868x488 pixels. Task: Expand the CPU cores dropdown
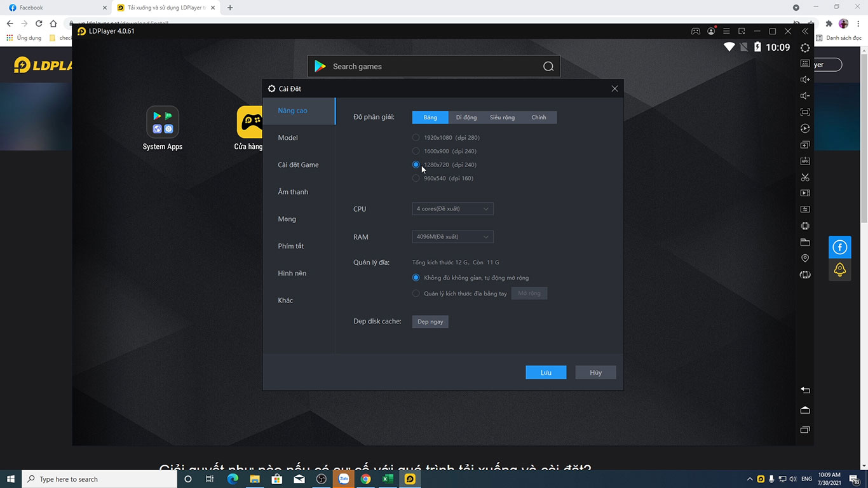click(x=452, y=209)
